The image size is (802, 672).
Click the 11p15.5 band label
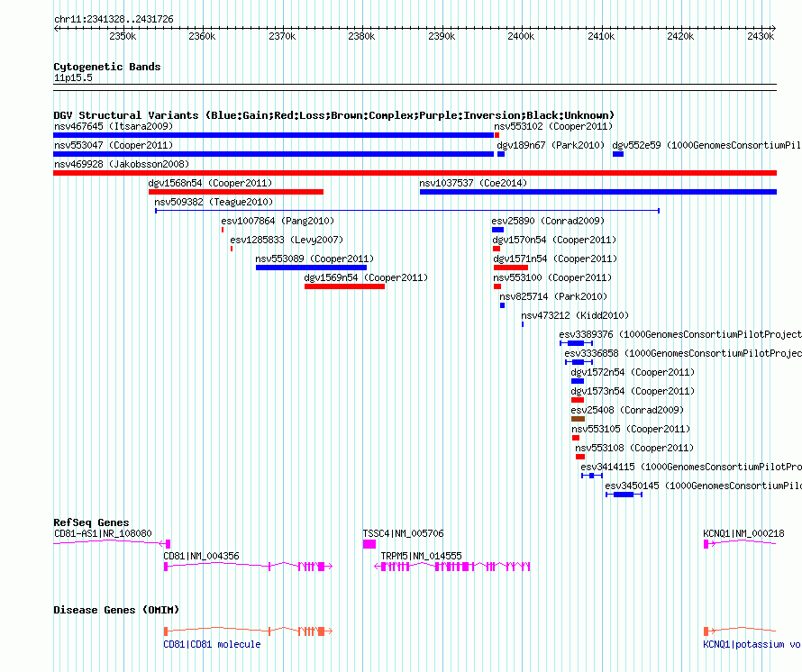point(73,77)
